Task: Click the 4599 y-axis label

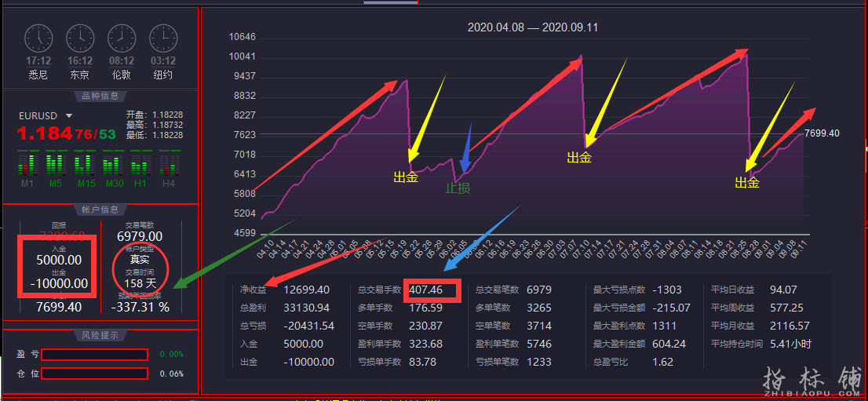Action: [x=245, y=233]
